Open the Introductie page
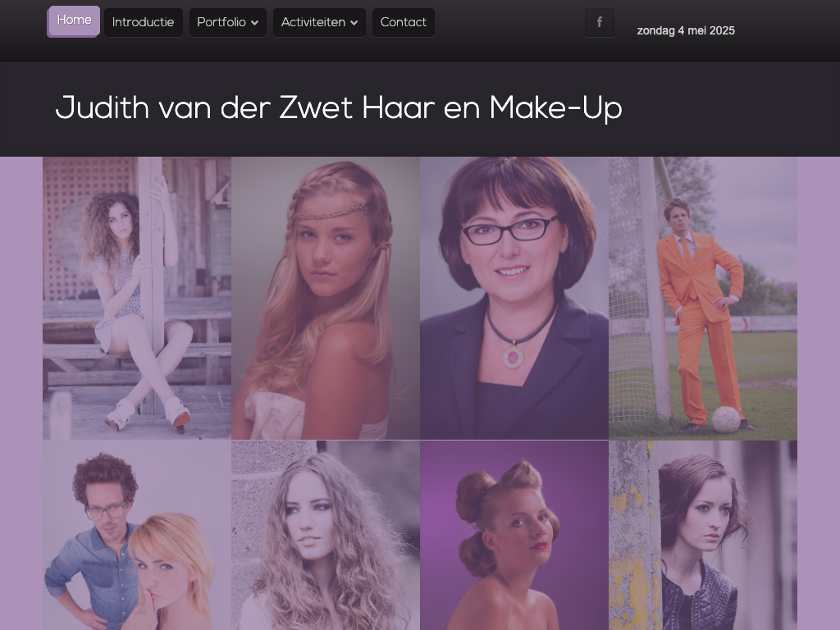The image size is (840, 630). click(143, 23)
